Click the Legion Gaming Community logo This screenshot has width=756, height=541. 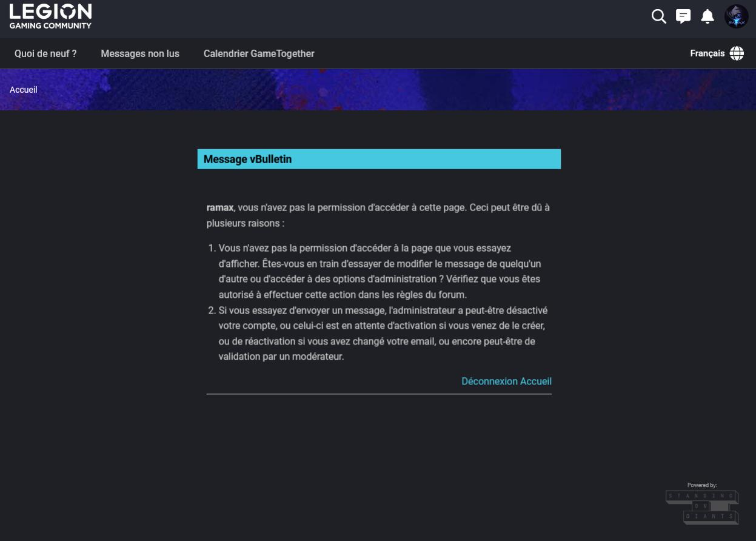50,16
